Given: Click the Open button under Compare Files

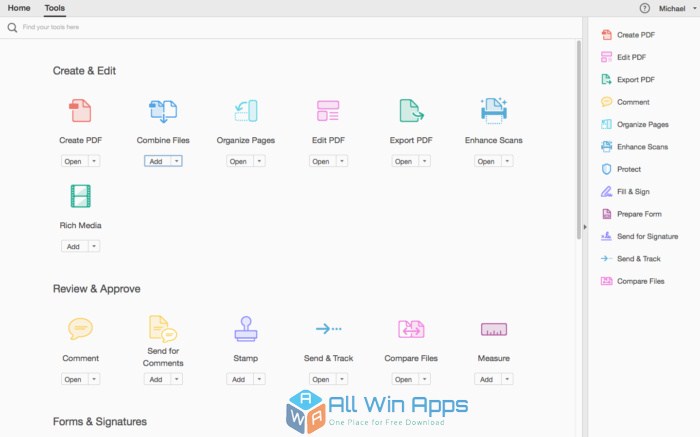Looking at the screenshot, I should [x=405, y=379].
